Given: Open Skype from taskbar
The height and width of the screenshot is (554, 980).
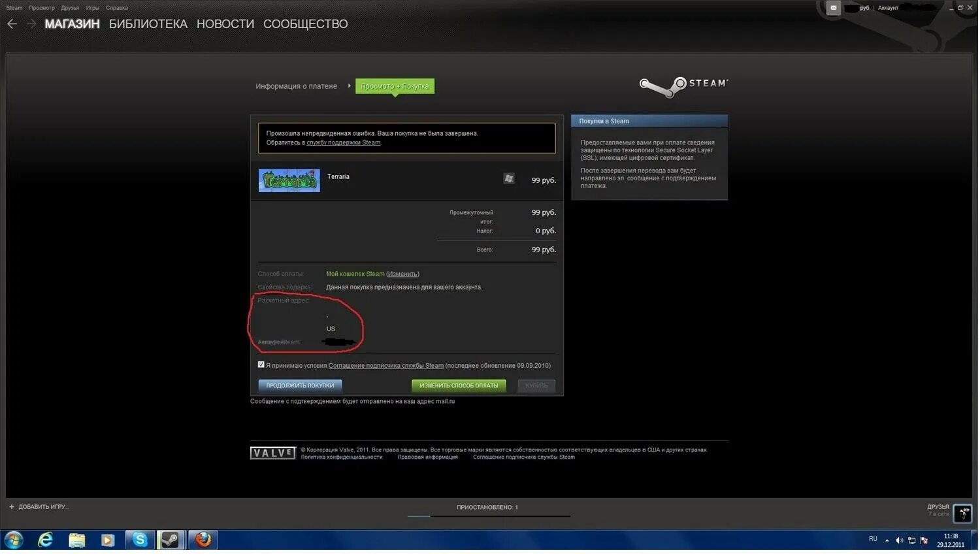Looking at the screenshot, I should click(140, 540).
